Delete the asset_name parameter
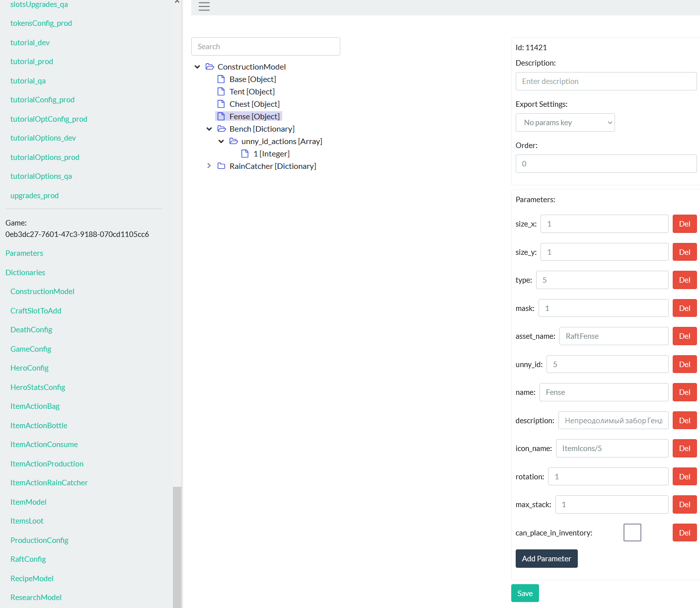Image resolution: width=700 pixels, height=608 pixels. point(684,336)
